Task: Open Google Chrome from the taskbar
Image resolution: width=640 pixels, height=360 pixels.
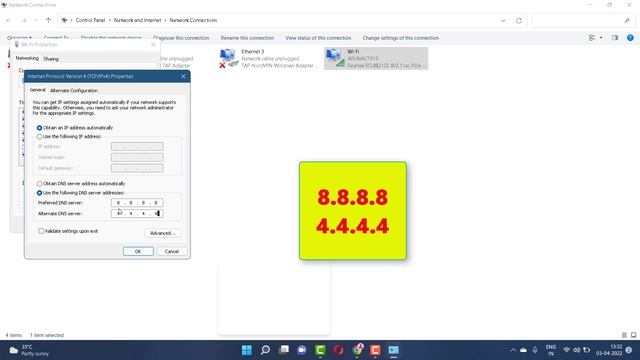Action: tap(357, 350)
